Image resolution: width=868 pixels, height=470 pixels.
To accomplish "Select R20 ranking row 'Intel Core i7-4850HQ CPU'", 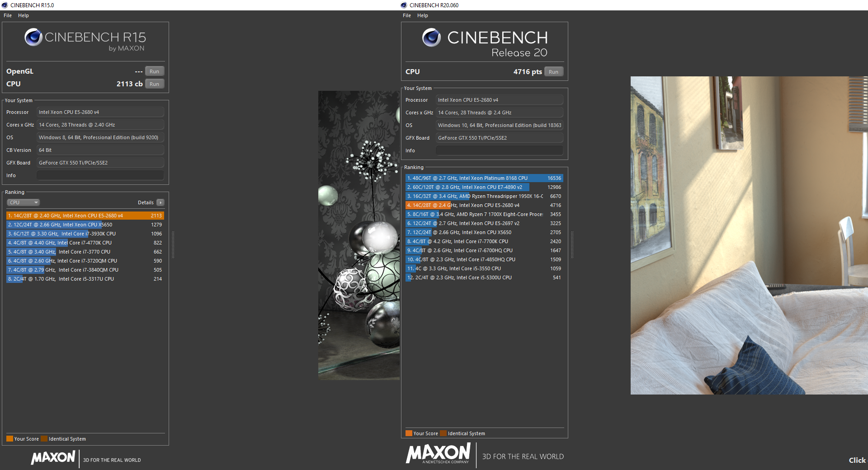I will pos(484,259).
